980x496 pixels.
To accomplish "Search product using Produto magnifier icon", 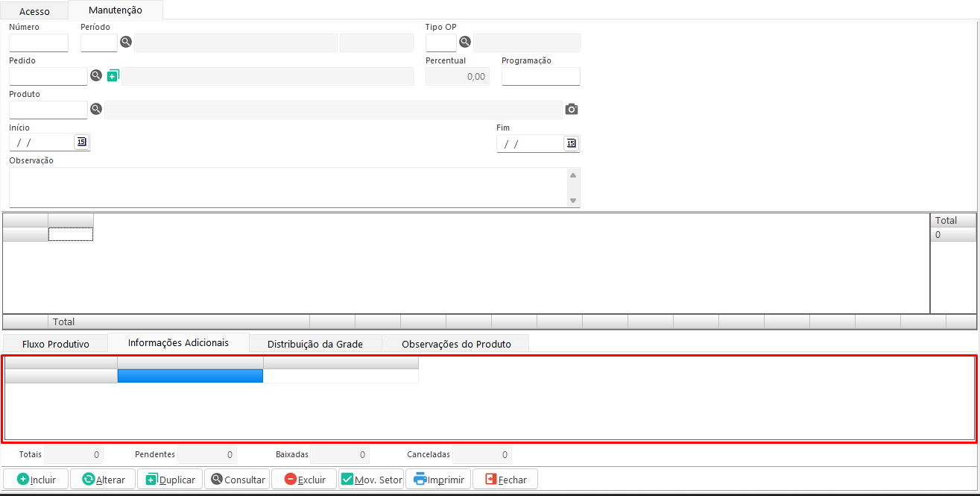I will pyautogui.click(x=96, y=110).
